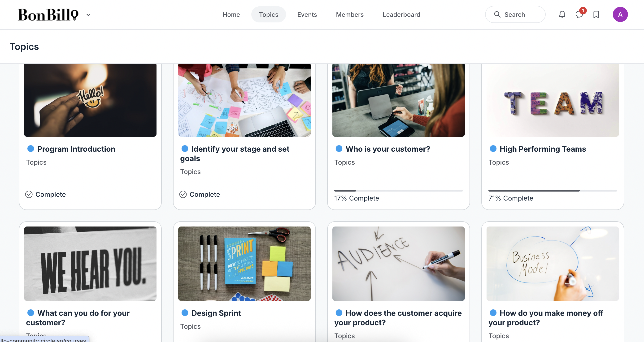
Task: Open the Who is your customer? course
Action: [x=387, y=149]
